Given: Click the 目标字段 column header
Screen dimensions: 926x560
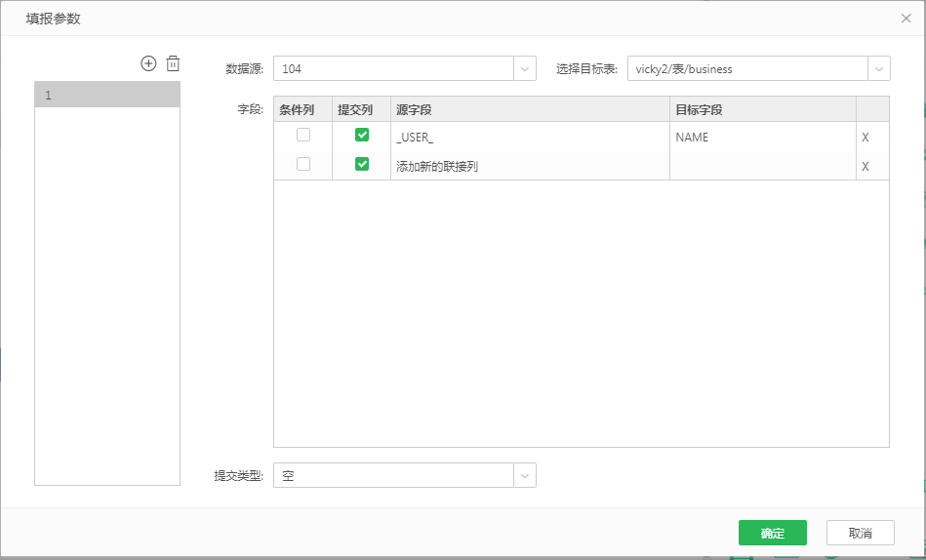Looking at the screenshot, I should pyautogui.click(x=763, y=109).
